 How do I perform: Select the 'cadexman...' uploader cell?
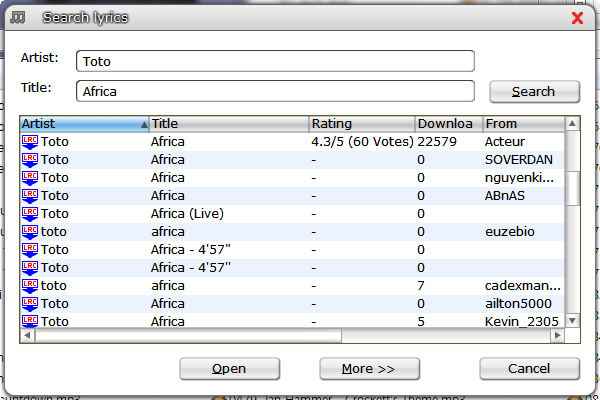tap(523, 286)
